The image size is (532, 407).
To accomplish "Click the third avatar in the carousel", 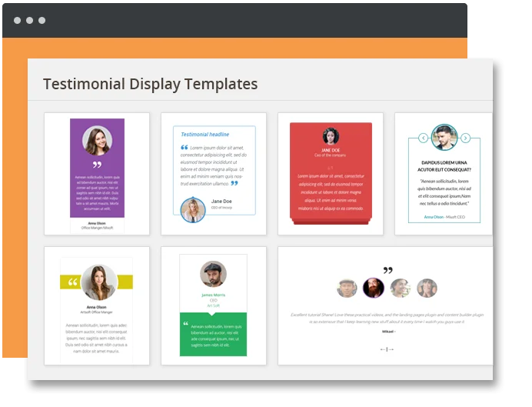I will click(x=401, y=289).
